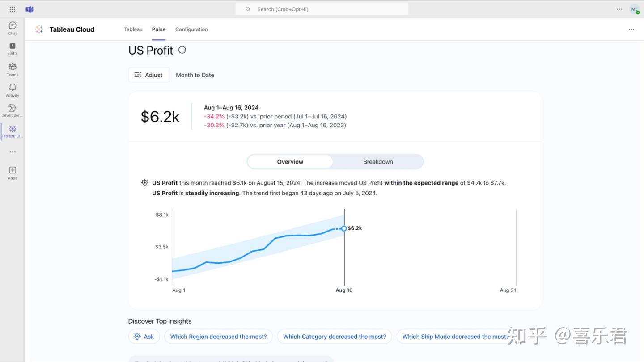
Task: Ask "Which Region decreased the most?"
Action: tap(218, 337)
